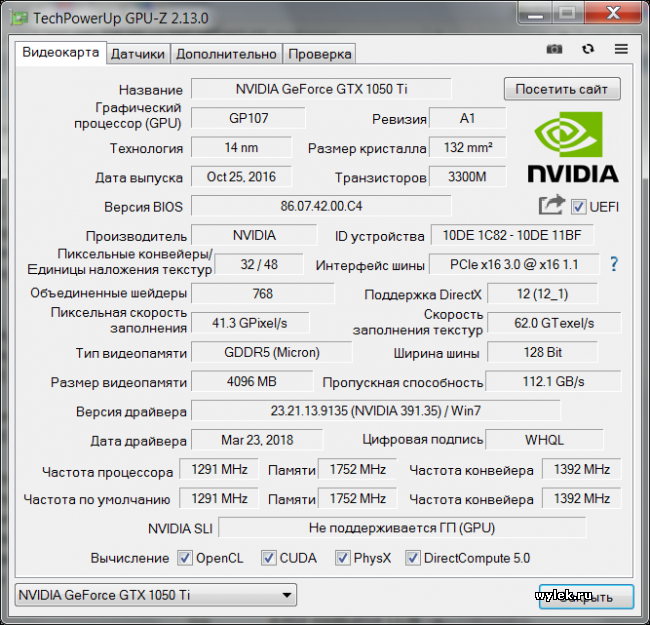The image size is (650, 625).
Task: Toggle the DirectCompute 5.0 checkbox
Action: coord(412,558)
